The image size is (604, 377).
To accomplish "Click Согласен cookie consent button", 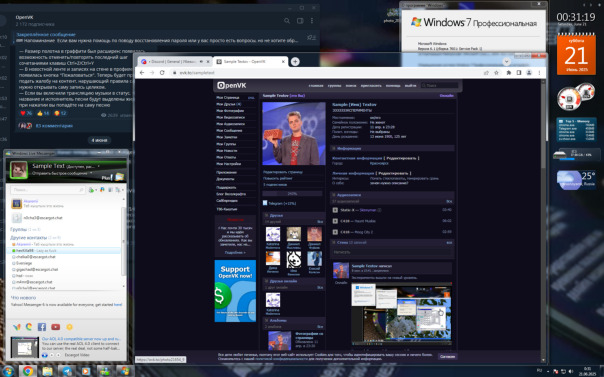I will 447,357.
